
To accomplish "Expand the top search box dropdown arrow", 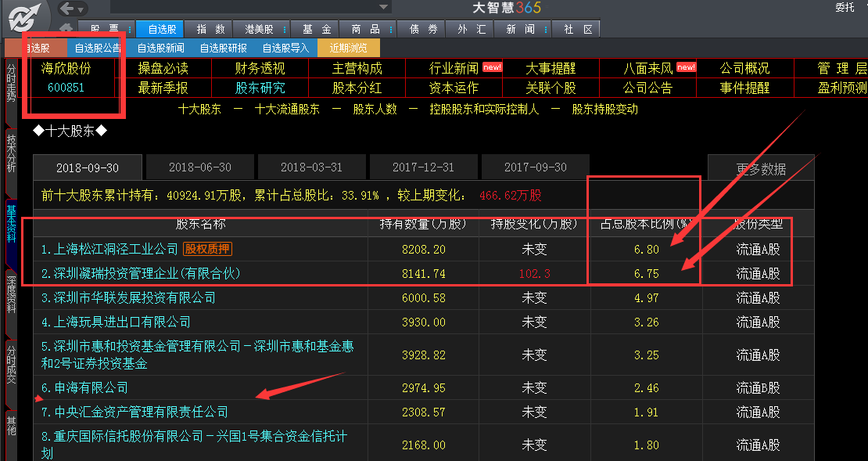I will pos(383,7).
